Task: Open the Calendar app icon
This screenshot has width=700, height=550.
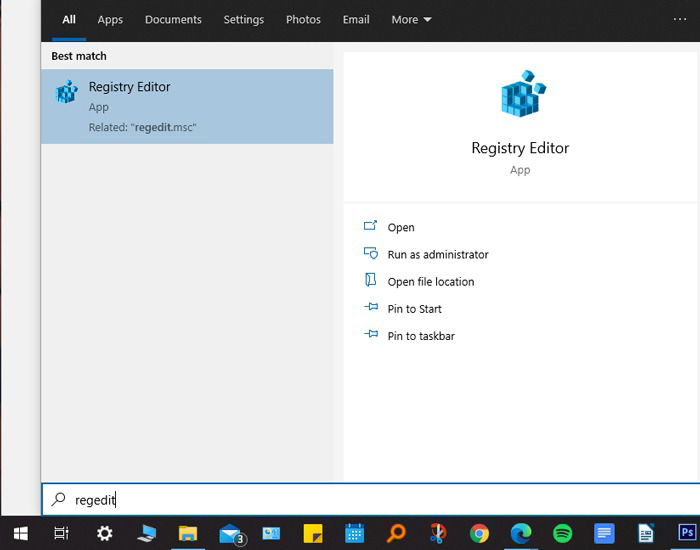Action: click(x=354, y=533)
